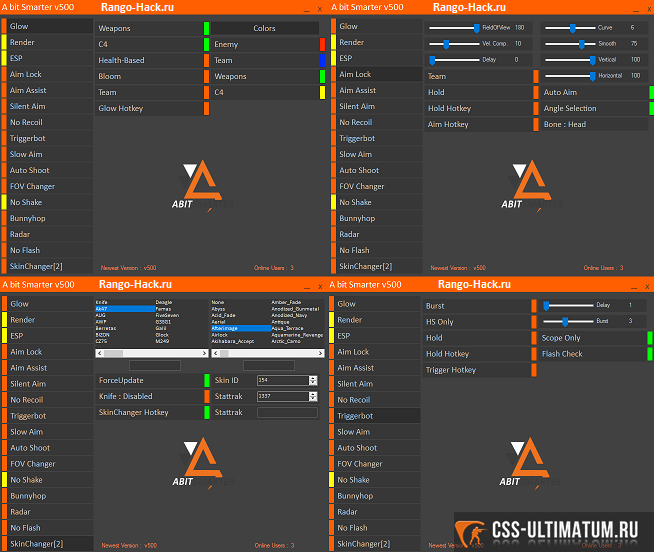Open Radar tab in the Glow window

pos(47,234)
